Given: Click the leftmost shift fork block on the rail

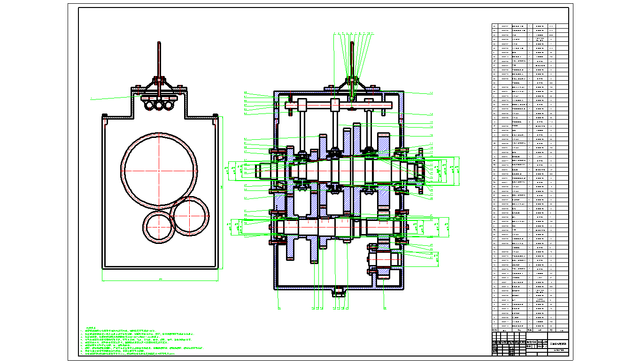Looking at the screenshot, I should pos(301,105).
